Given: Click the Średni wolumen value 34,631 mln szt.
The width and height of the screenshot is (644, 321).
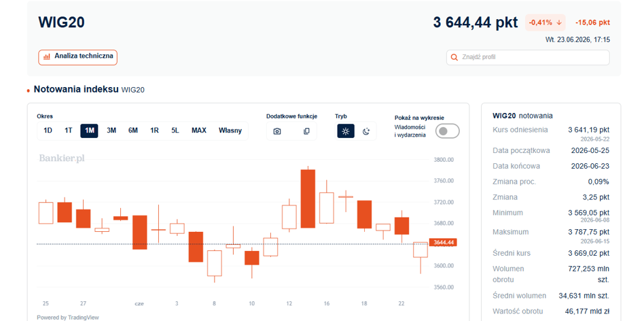Looking at the screenshot, I should point(584,296).
